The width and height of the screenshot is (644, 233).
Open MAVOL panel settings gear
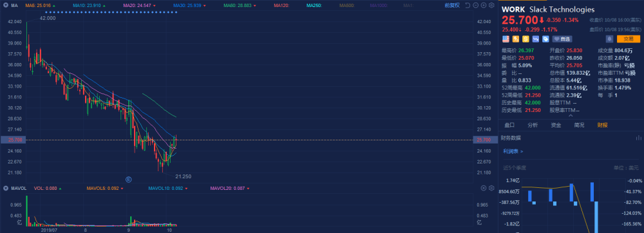pyautogui.click(x=491, y=188)
